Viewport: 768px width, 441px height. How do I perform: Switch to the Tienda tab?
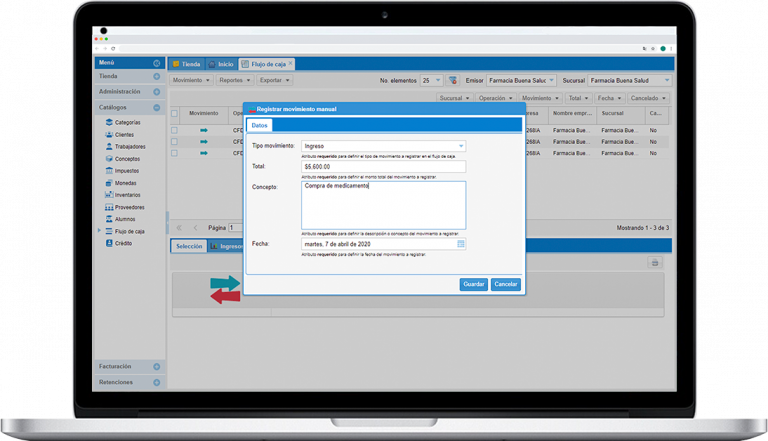point(186,64)
